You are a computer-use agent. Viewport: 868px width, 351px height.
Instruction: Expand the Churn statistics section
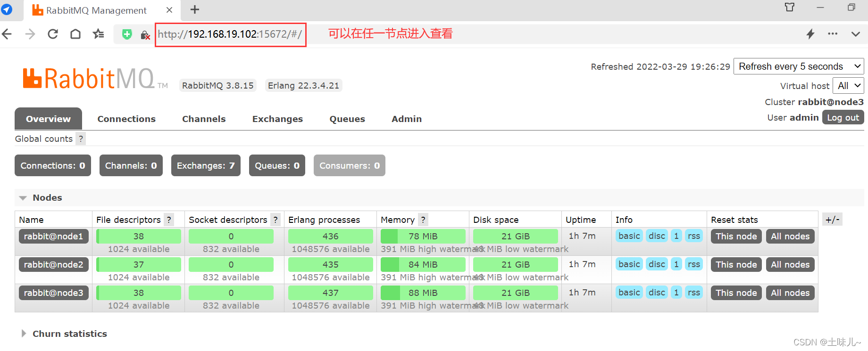(x=65, y=334)
